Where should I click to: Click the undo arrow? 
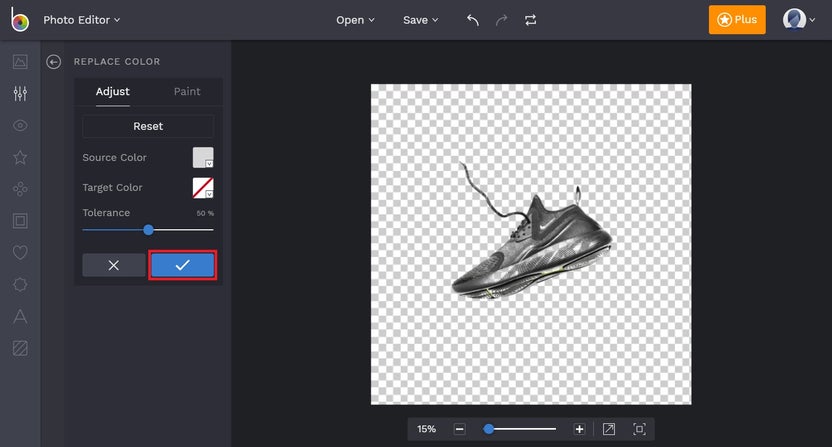473,20
